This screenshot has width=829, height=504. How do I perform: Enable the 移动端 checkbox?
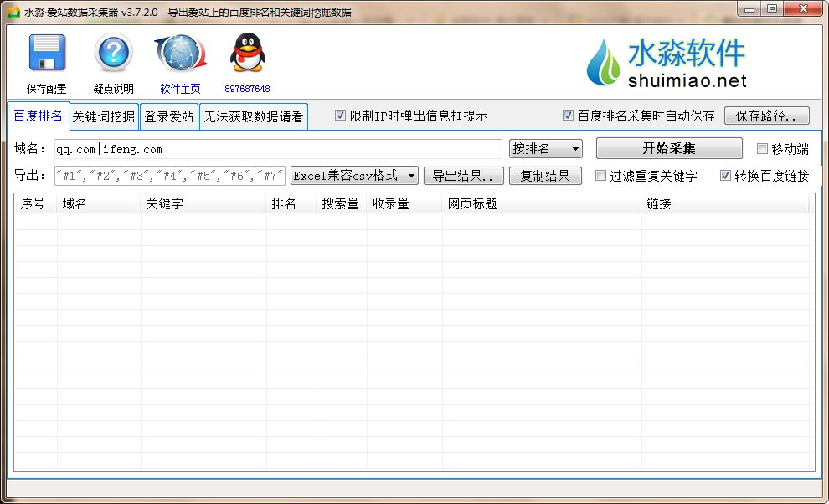(762, 149)
